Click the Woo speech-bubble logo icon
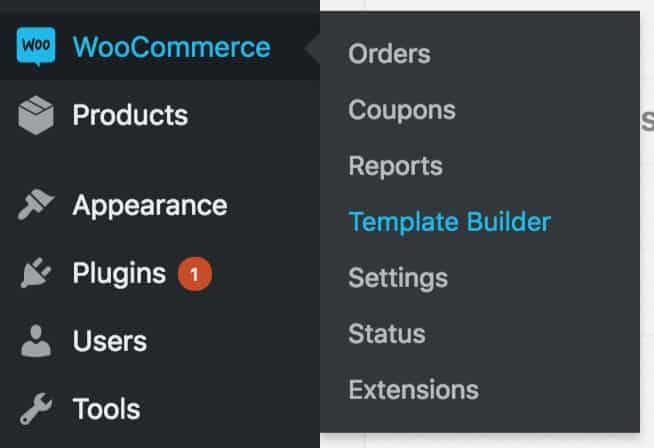 (36, 46)
